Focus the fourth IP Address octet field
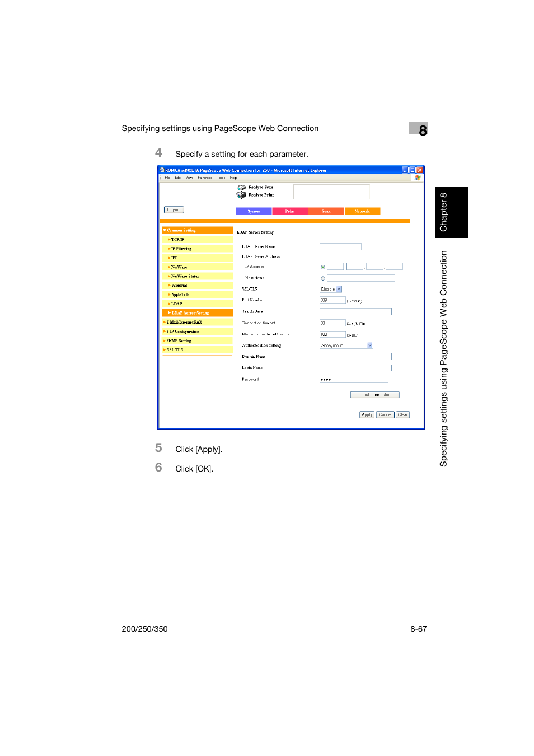 (395, 267)
